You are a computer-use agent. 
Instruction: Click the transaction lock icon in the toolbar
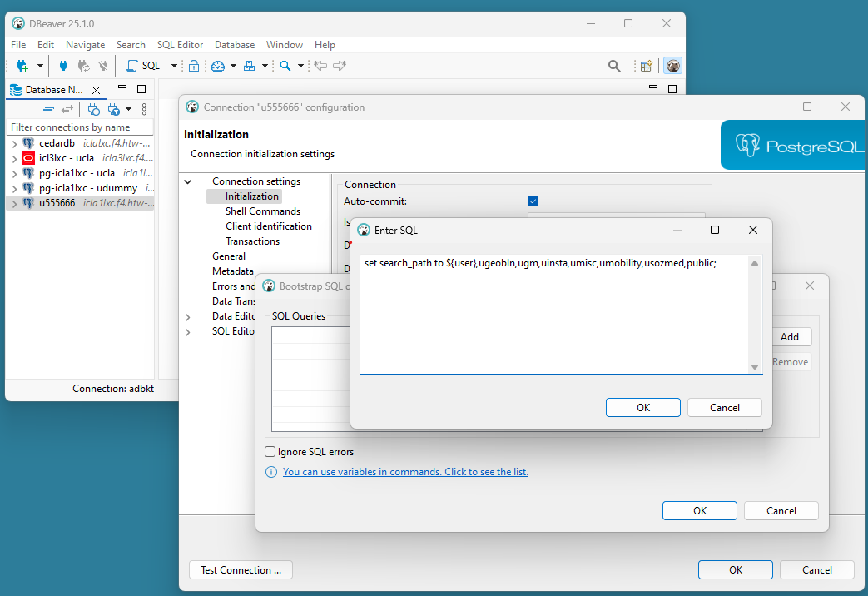194,66
